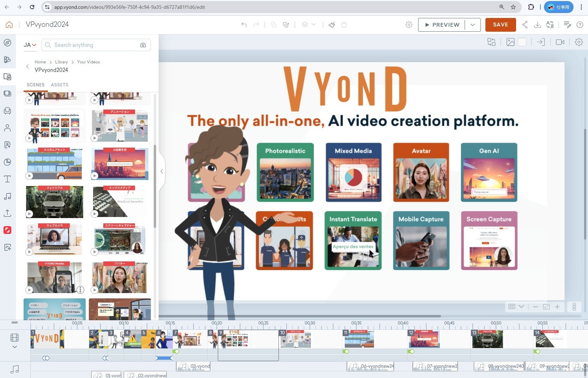Click the Translate icon in the top toolbar
This screenshot has height=378, width=588.
tap(550, 25)
